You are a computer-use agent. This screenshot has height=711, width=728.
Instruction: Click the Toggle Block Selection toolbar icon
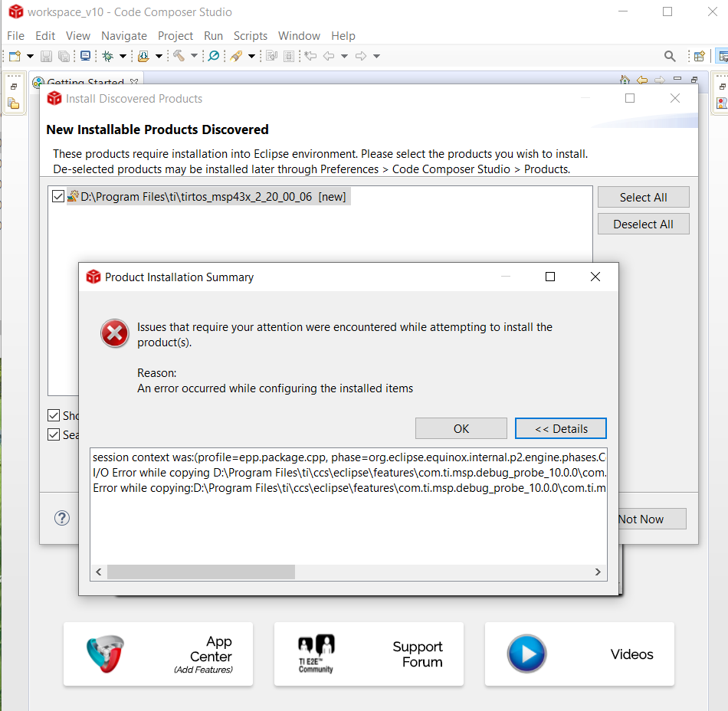[x=289, y=56]
